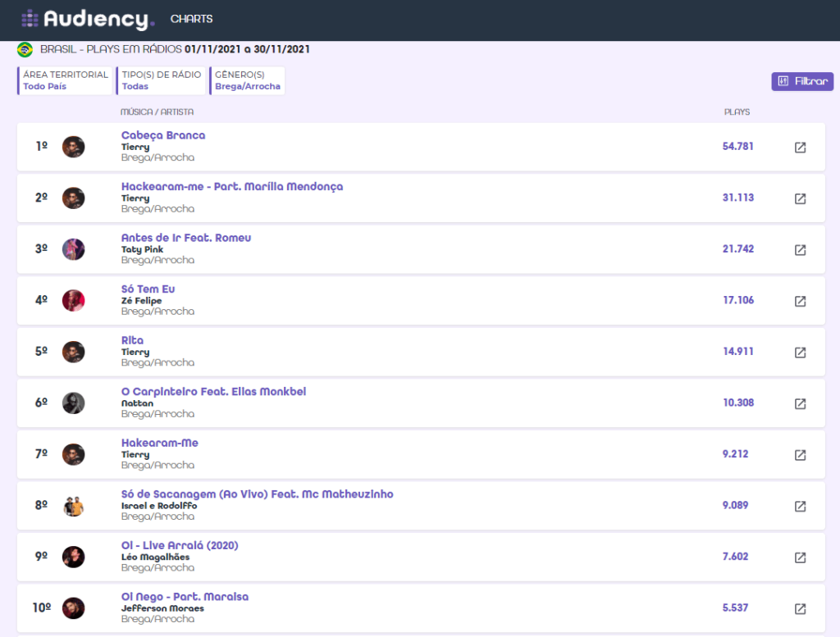Click the MÚSICA / ARTISTA column header
Viewport: 840px width, 637px height.
click(157, 111)
